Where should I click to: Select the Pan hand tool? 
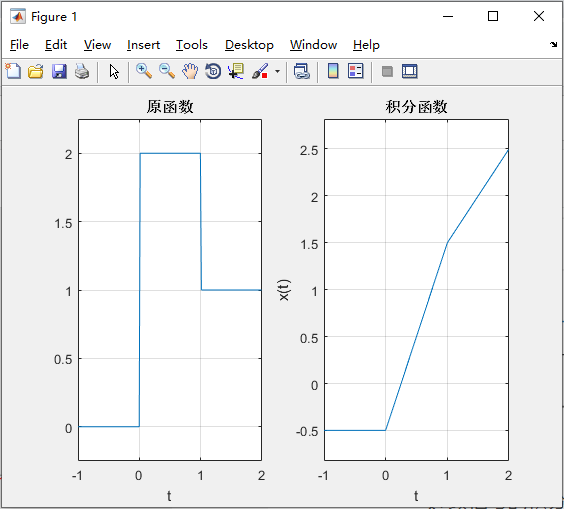[x=190, y=71]
